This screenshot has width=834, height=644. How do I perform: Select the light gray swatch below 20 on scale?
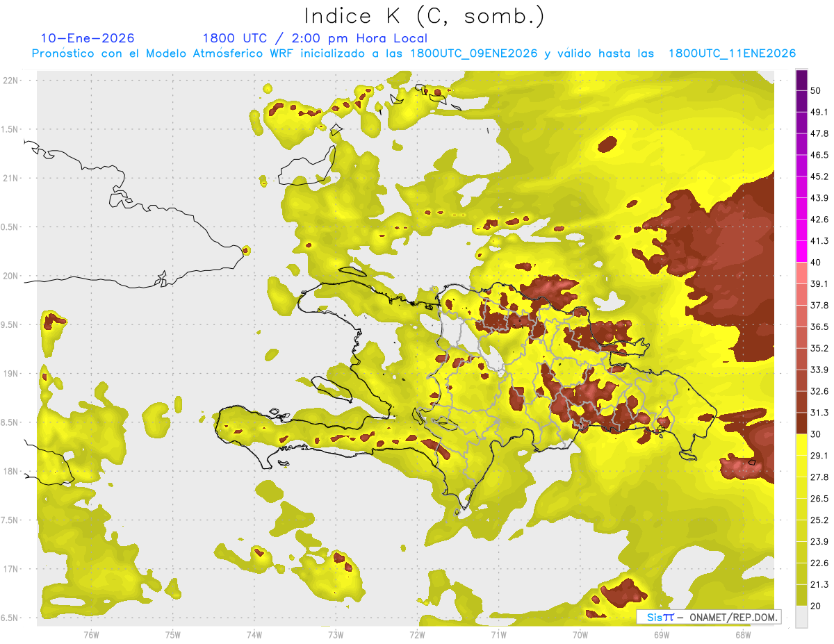point(802,616)
